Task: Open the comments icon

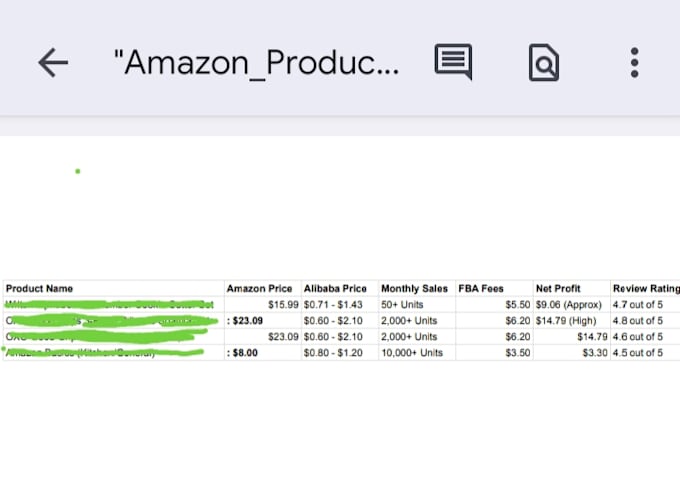Action: click(453, 62)
